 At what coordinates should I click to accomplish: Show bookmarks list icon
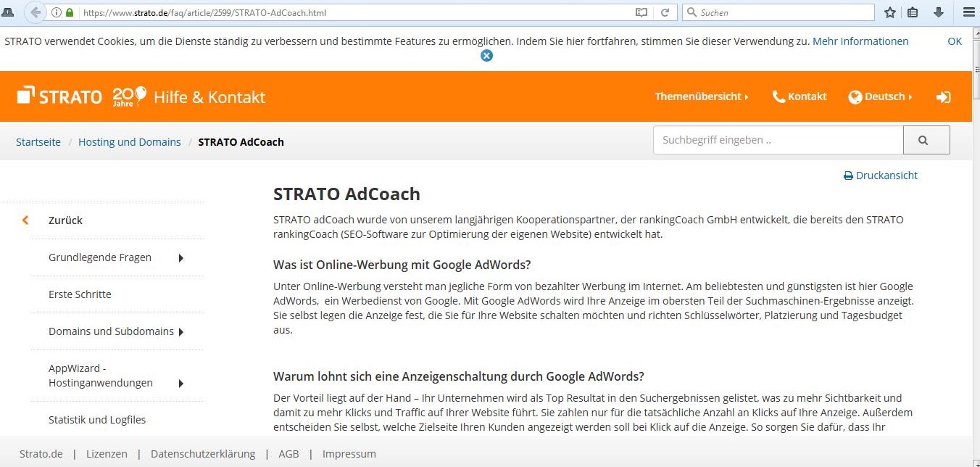point(913,12)
